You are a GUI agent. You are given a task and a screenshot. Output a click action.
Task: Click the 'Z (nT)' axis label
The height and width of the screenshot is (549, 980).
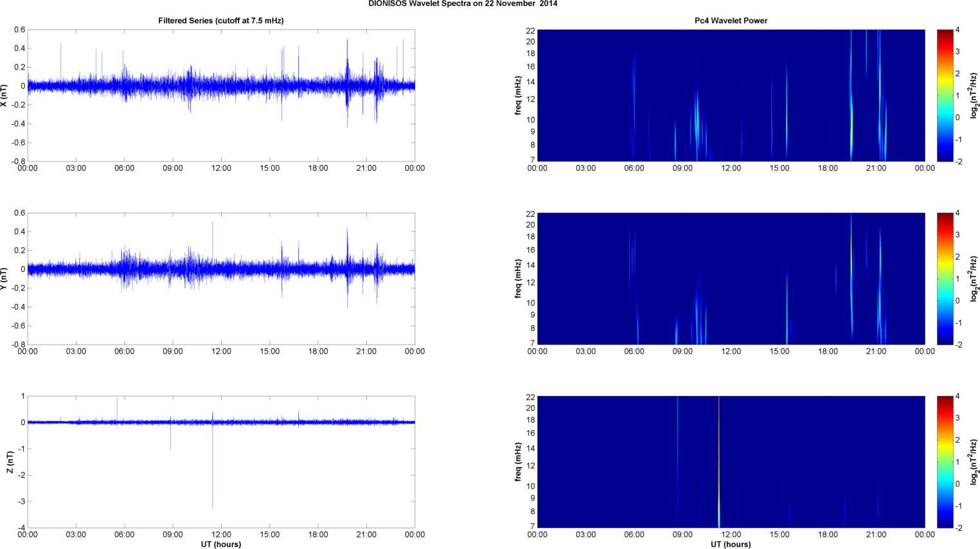click(10, 462)
